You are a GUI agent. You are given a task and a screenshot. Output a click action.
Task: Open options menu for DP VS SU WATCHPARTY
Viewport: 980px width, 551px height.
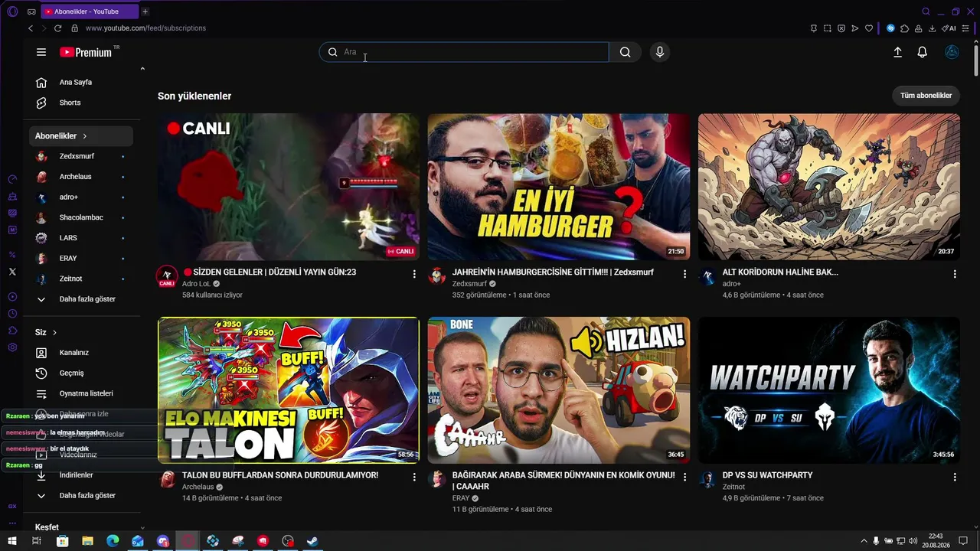pos(955,477)
